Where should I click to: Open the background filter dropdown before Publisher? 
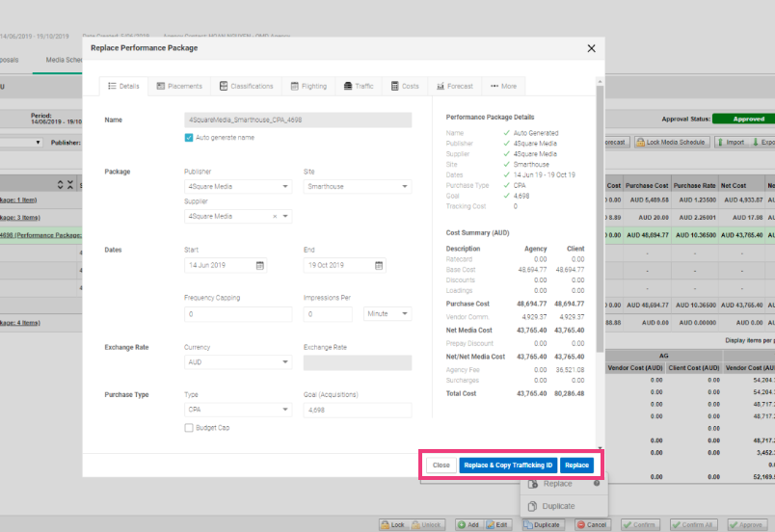tap(21, 143)
